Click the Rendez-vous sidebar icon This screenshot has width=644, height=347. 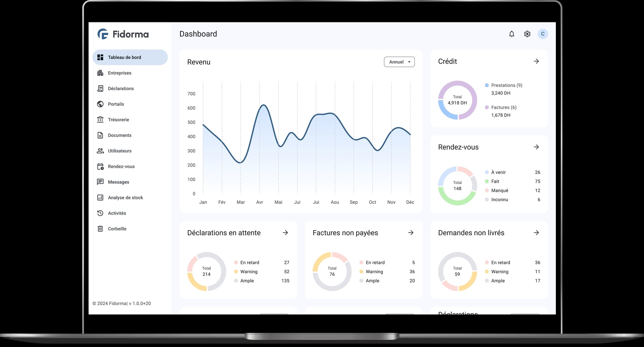click(100, 166)
